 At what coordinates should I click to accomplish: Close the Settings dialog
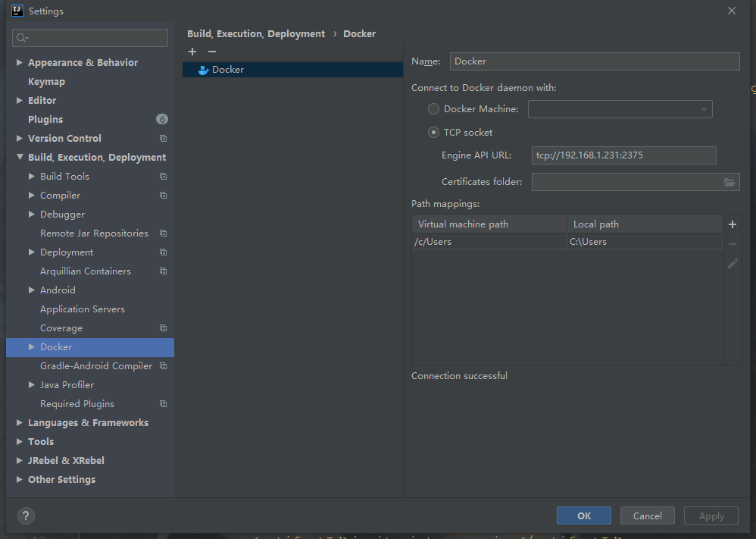[732, 11]
